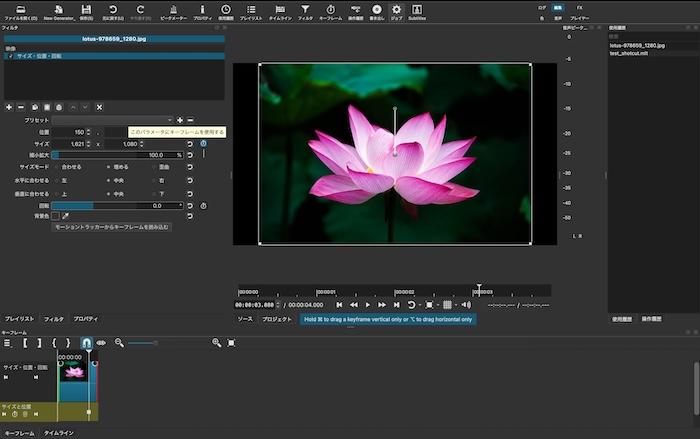Viewport: 700px width, 439px height.
Task: Switch to the タイムライン tab at bottom
Action: click(x=57, y=433)
